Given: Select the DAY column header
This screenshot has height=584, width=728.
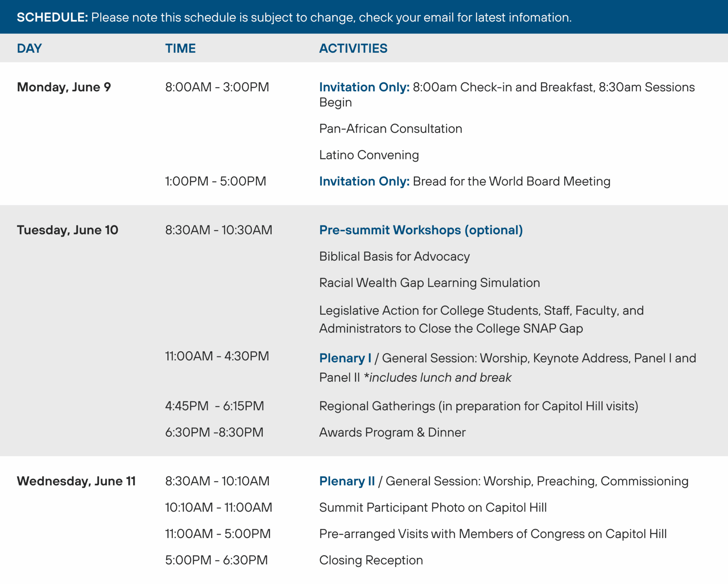Looking at the screenshot, I should tap(30, 48).
